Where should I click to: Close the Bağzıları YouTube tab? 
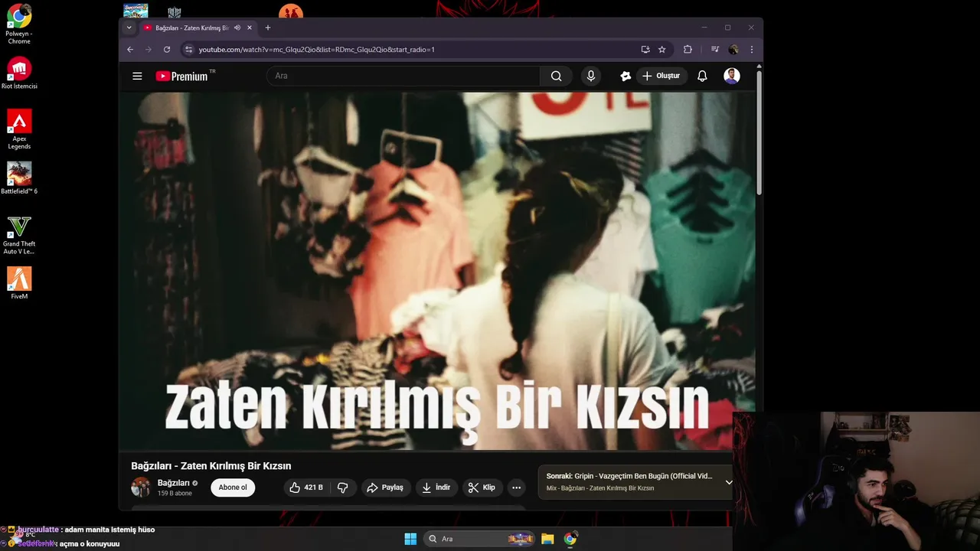(x=250, y=28)
